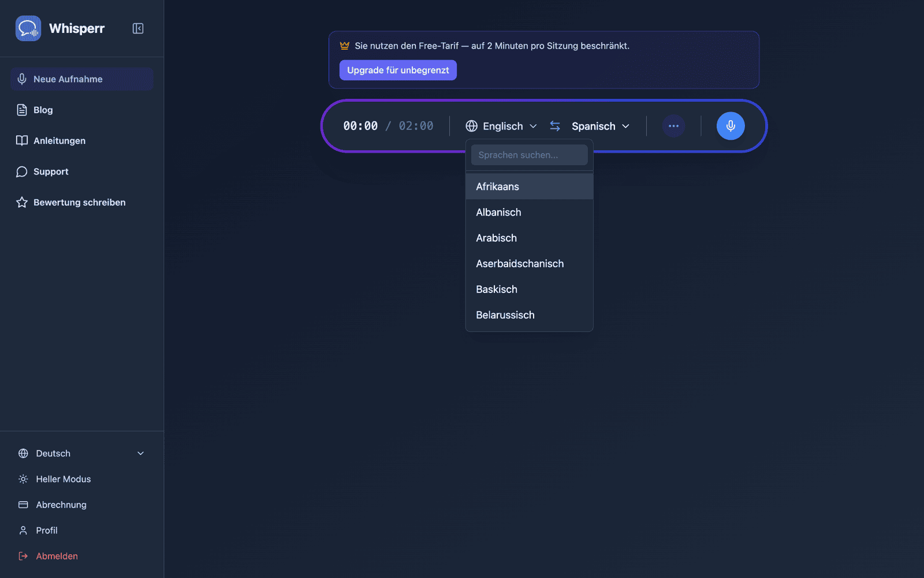This screenshot has height=578, width=924.
Task: Go to the Blog page
Action: pyautogui.click(x=81, y=110)
